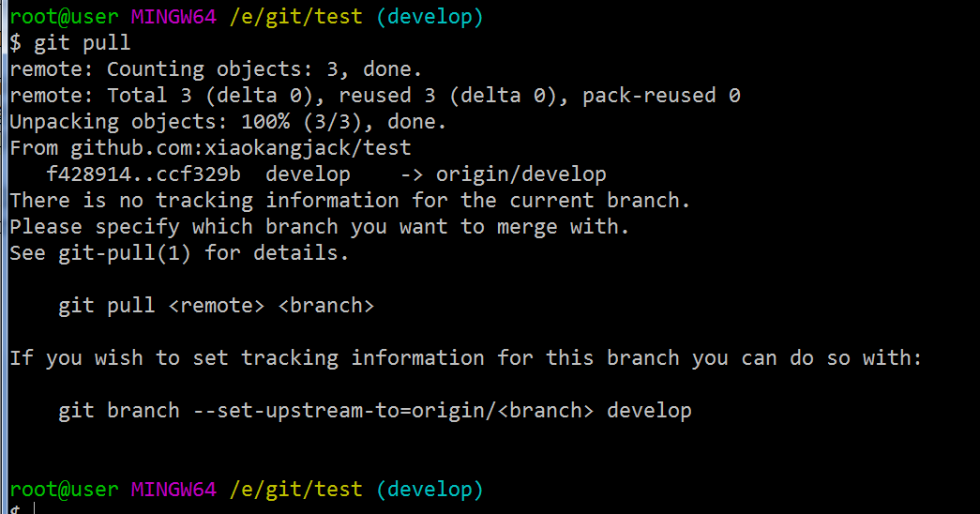Click the top /e/git/test path

(x=295, y=17)
